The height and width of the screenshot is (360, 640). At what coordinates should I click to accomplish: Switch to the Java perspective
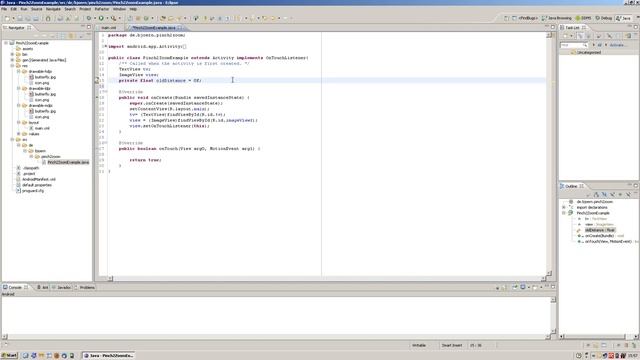[x=623, y=18]
